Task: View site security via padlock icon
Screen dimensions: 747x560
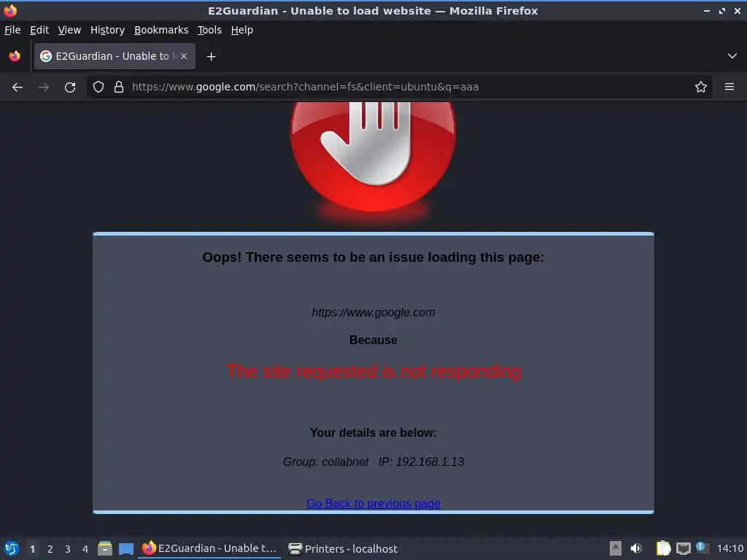Action: [x=119, y=87]
